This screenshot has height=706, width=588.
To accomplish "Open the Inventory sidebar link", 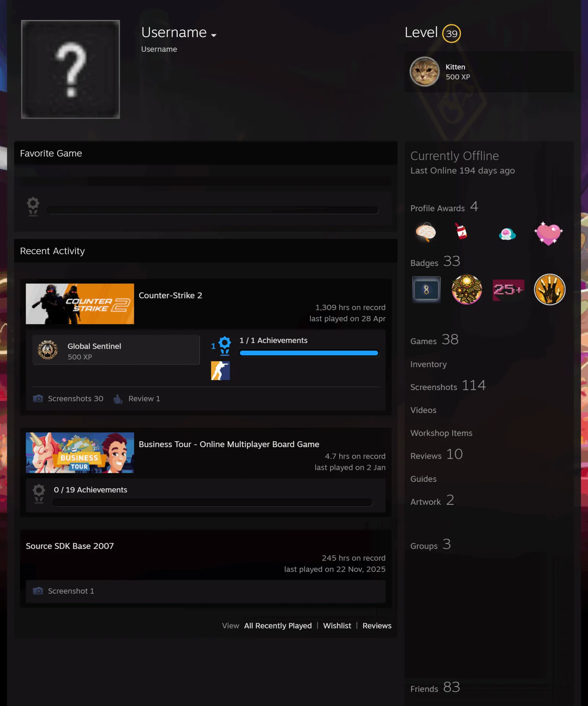I will point(429,364).
